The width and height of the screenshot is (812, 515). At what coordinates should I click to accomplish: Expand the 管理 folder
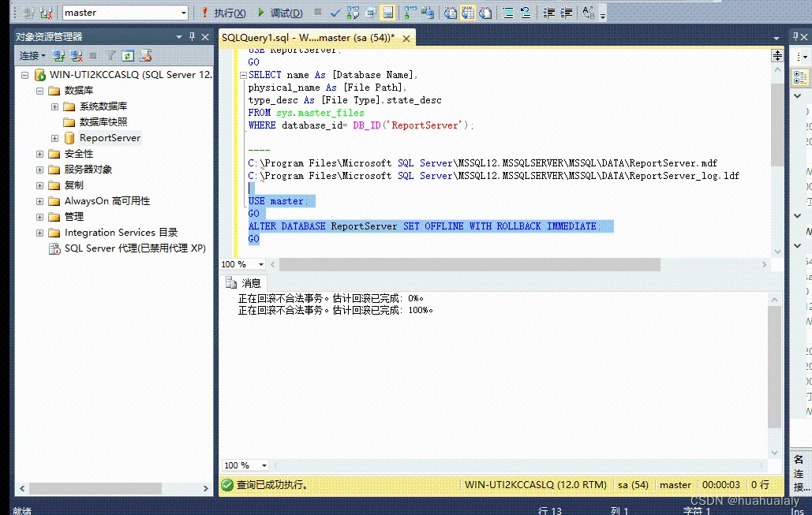(x=40, y=217)
